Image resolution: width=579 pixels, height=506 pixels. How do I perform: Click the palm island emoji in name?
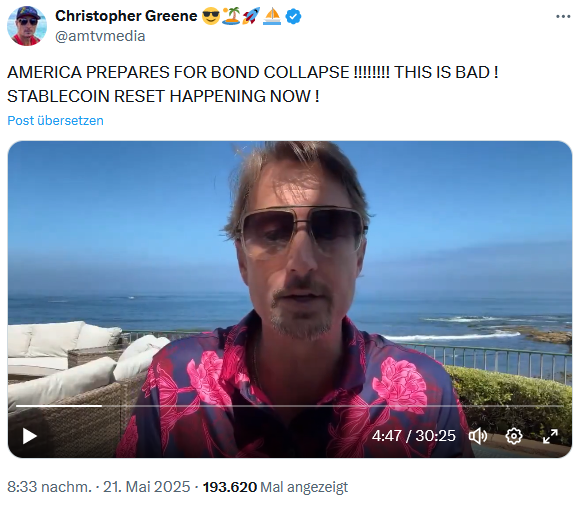click(x=231, y=16)
